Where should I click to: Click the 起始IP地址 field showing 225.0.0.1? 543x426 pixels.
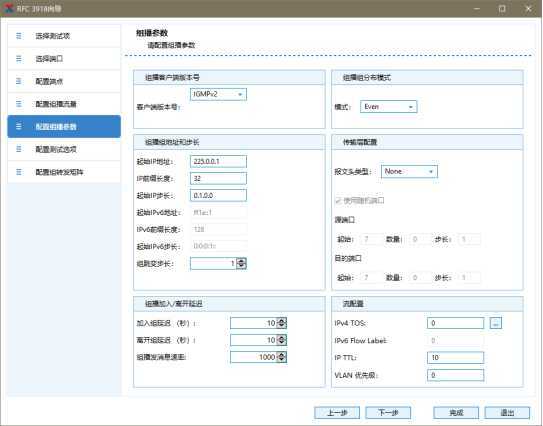(x=219, y=161)
